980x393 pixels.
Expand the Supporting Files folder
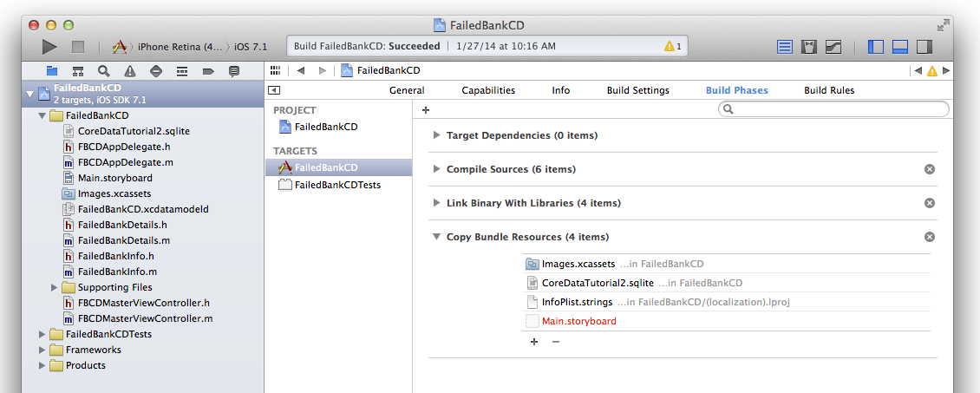(54, 287)
